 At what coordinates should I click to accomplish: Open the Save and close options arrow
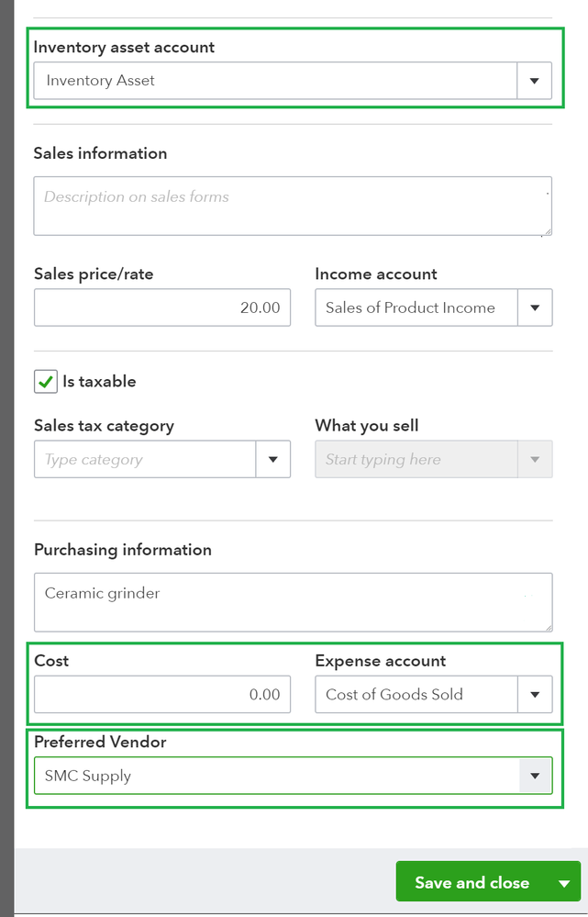pyautogui.click(x=564, y=883)
